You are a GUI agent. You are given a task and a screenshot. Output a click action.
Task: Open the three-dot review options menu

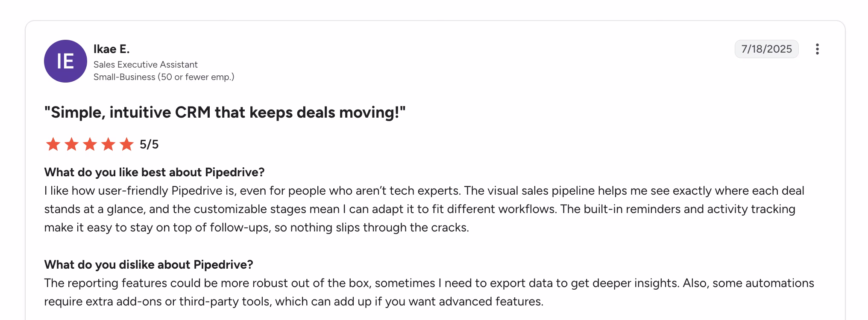pos(817,49)
